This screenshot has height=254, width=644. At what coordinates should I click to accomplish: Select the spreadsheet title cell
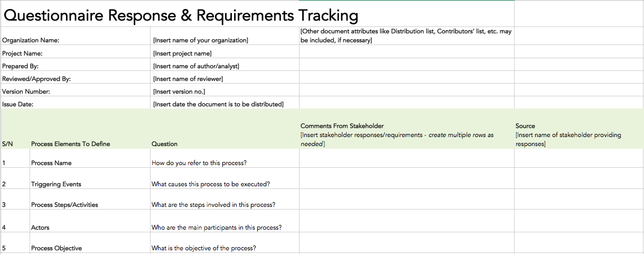pyautogui.click(x=257, y=14)
